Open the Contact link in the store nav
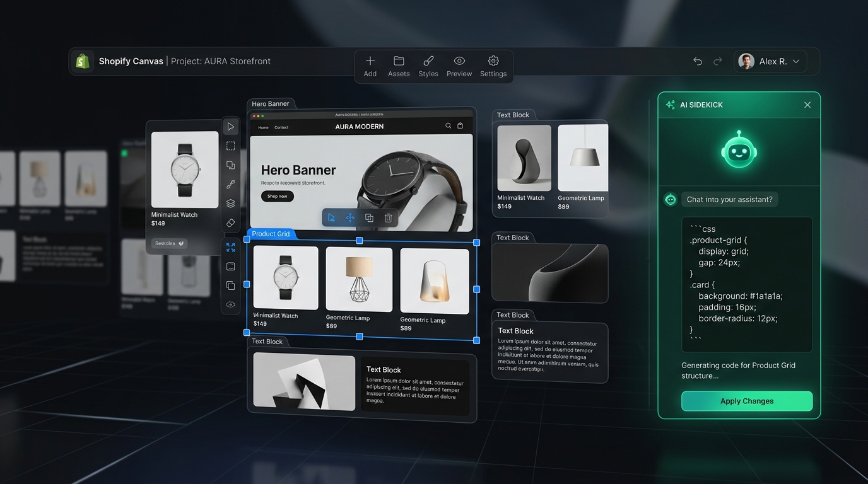868x484 pixels. (x=281, y=127)
